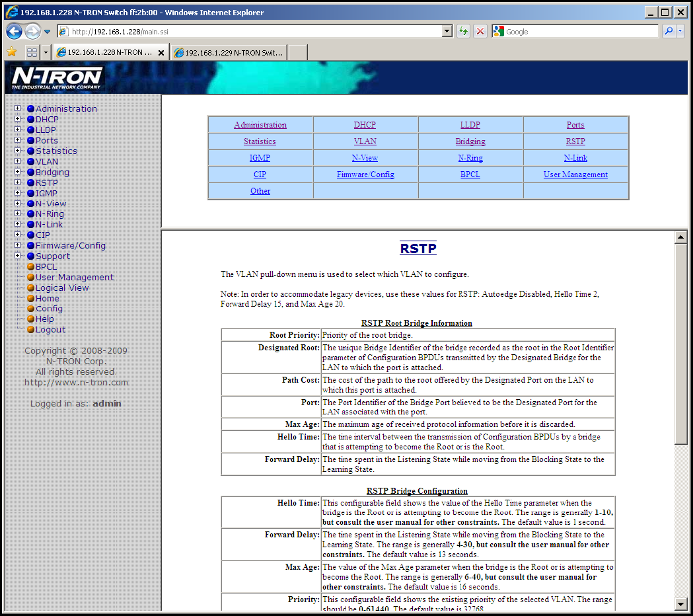Open the tab list dropdown arrow

pyautogui.click(x=46, y=52)
